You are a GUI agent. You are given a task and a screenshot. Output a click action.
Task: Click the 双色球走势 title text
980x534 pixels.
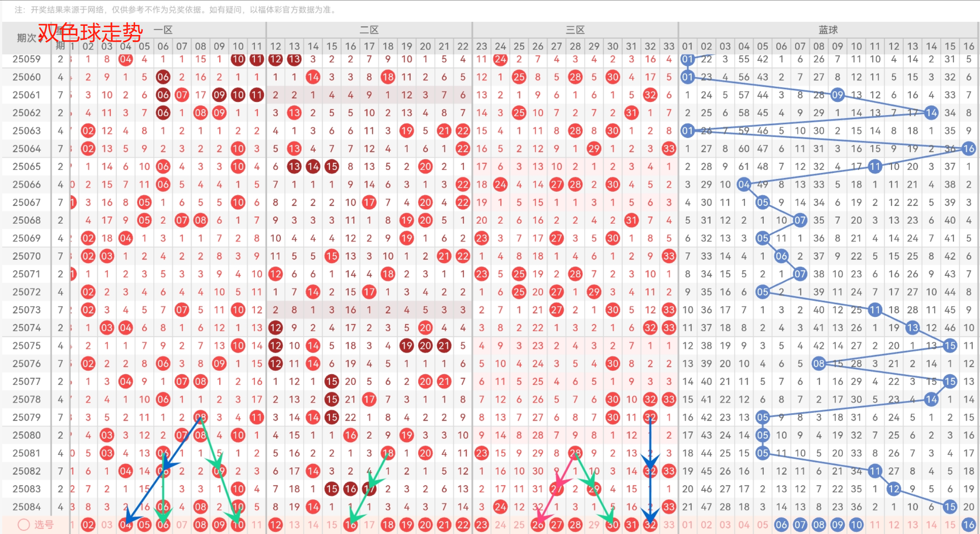pos(91,33)
